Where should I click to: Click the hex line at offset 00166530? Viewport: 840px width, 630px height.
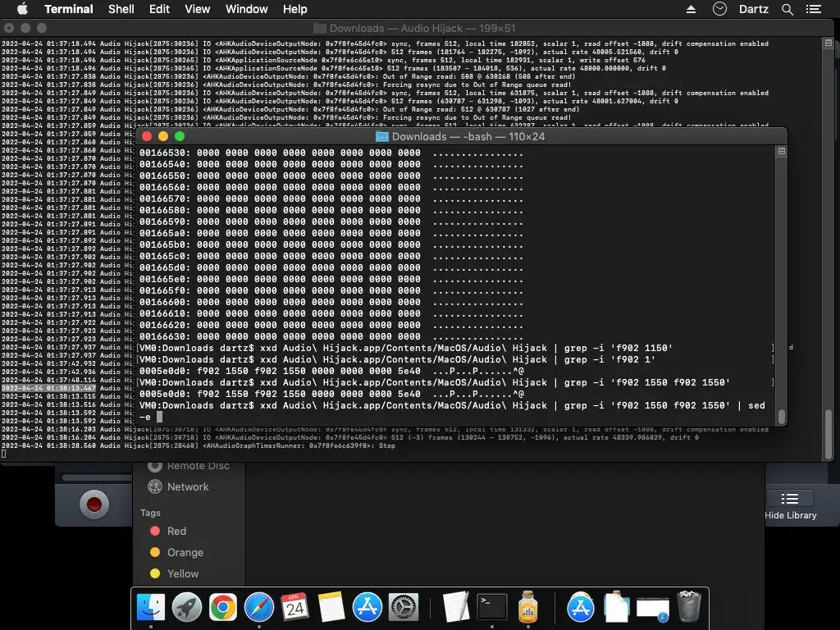tap(331, 153)
